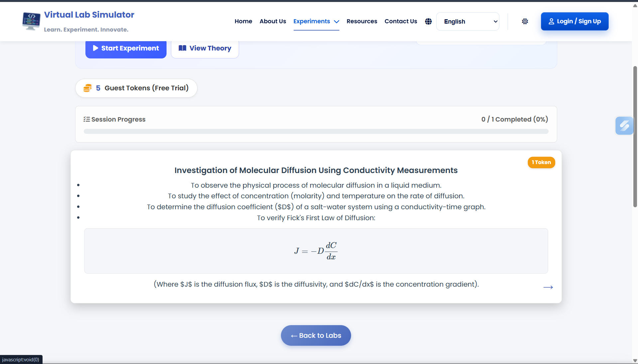Click the View Theory button
This screenshot has width=638, height=364.
(205, 48)
